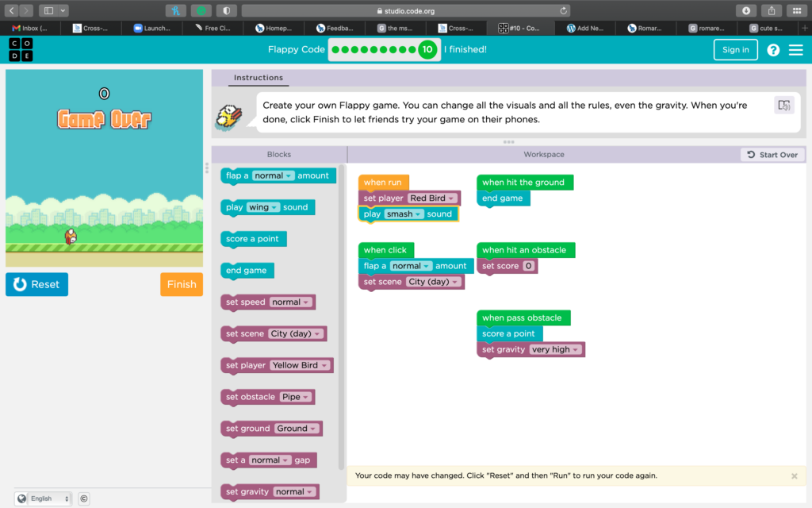The height and width of the screenshot is (508, 812).
Task: Select the when pass obstacle block
Action: coord(523,317)
